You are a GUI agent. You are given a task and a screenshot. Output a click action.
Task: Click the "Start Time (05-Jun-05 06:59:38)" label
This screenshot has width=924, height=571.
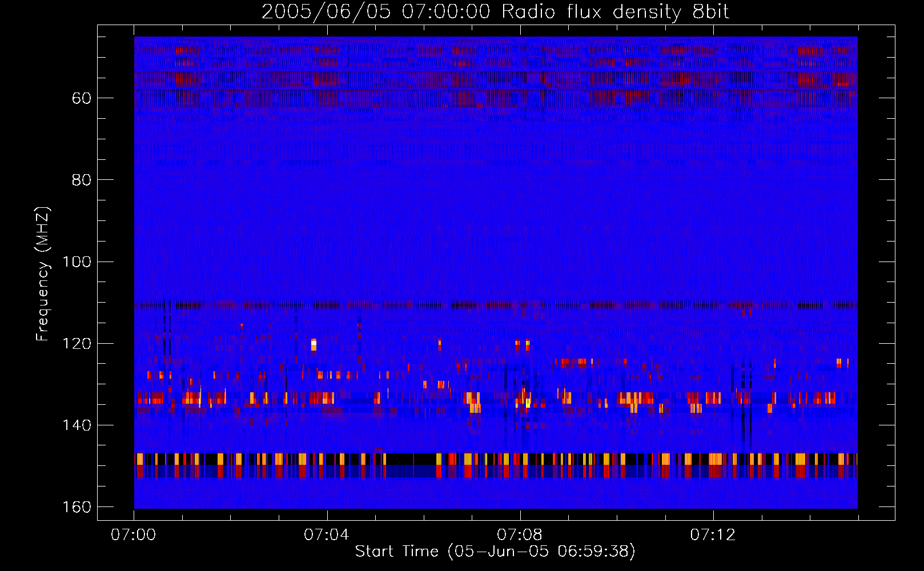click(495, 552)
